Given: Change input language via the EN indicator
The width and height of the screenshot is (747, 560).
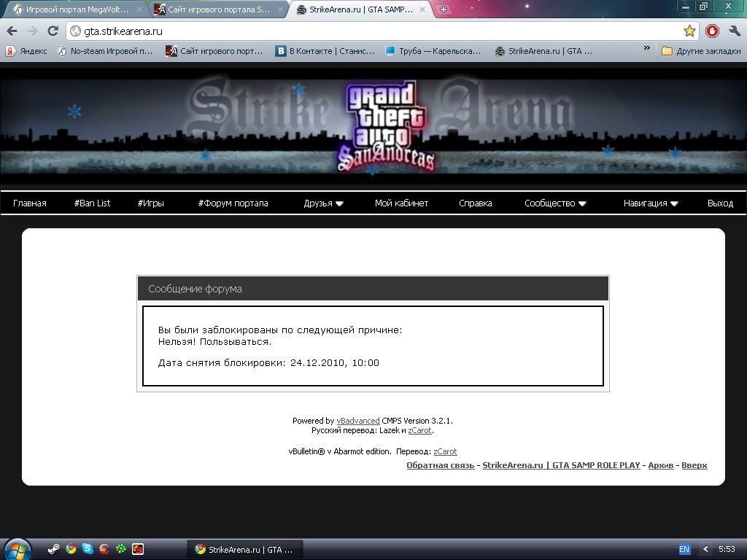Looking at the screenshot, I should pos(684,549).
